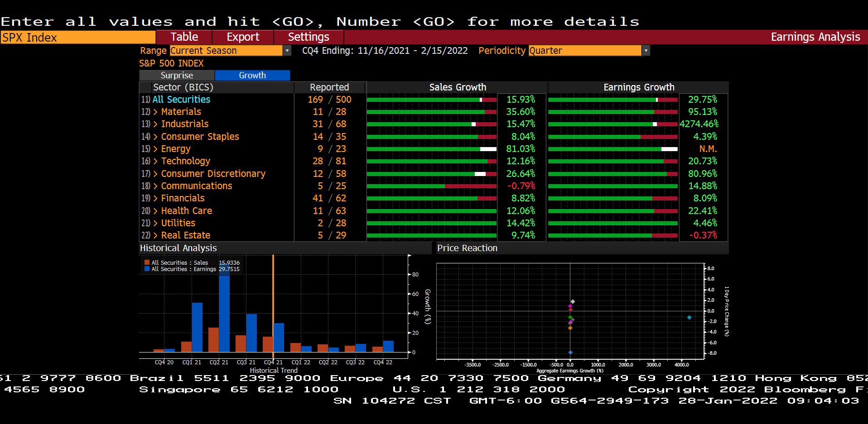
Task: Open the Technology sector link
Action: [185, 161]
